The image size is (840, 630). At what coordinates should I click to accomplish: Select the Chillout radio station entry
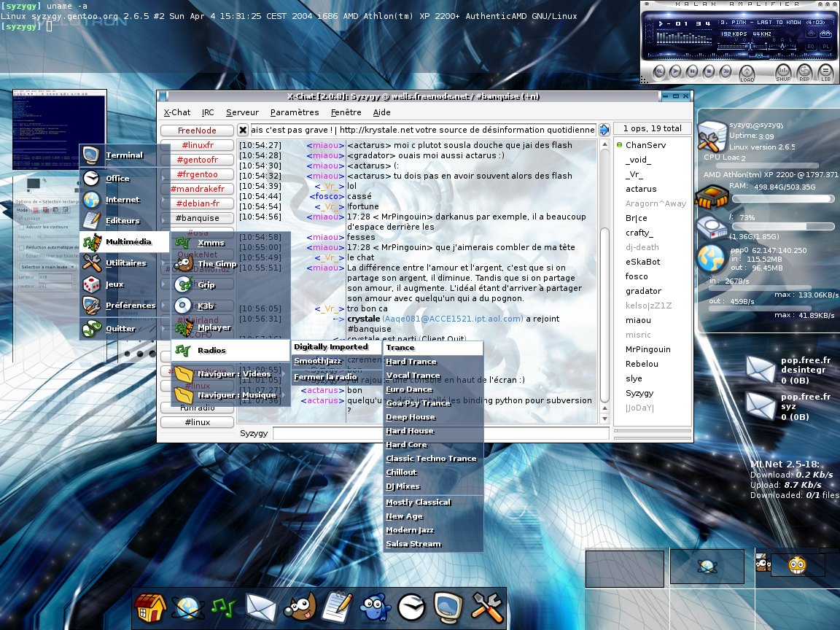click(433, 472)
